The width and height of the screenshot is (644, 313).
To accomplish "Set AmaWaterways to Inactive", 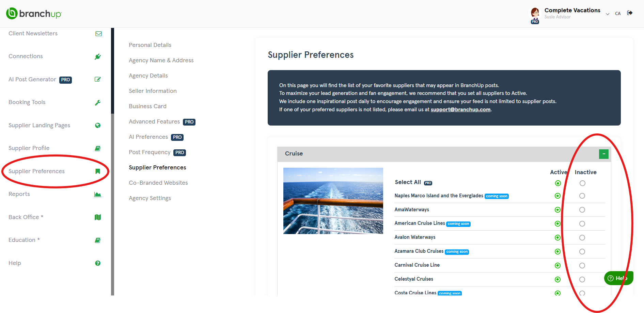I will tap(582, 210).
